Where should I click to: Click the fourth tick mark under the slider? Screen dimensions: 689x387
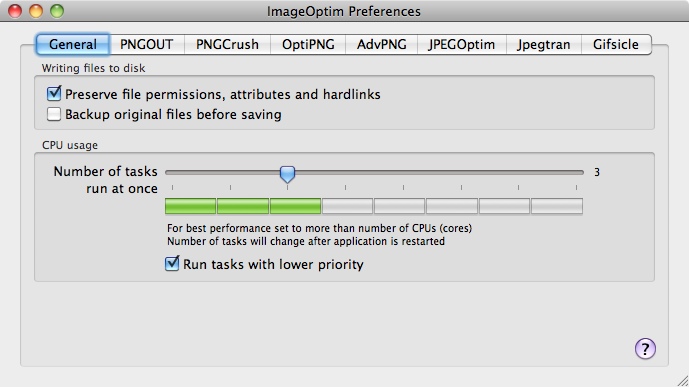point(345,188)
